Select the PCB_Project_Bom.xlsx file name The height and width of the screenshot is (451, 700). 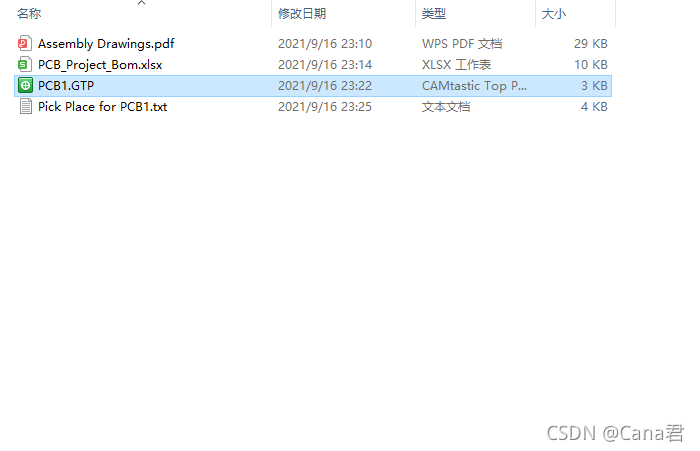100,65
